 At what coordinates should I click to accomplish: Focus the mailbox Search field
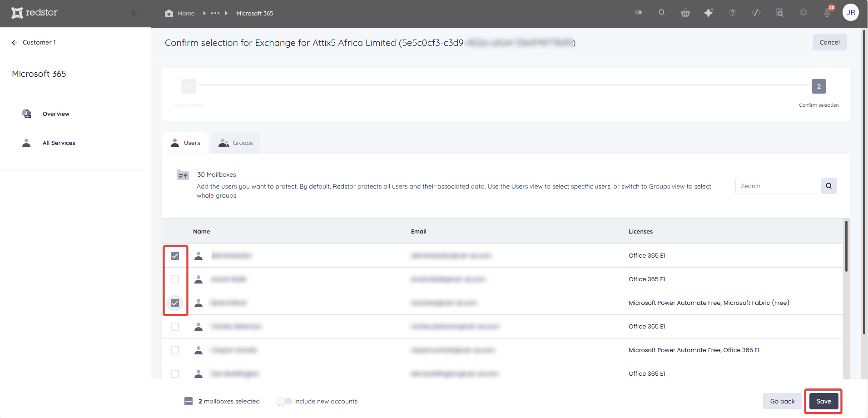coord(778,186)
